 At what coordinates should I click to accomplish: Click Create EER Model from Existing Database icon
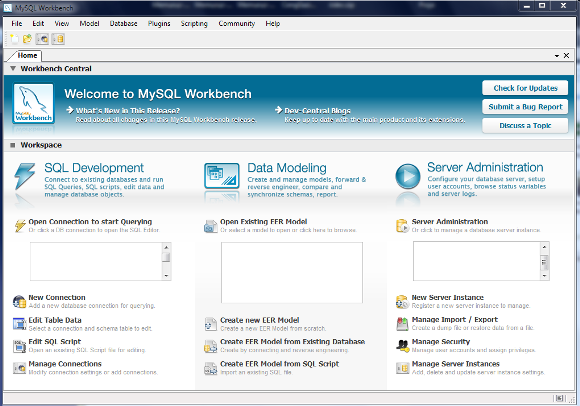click(210, 346)
